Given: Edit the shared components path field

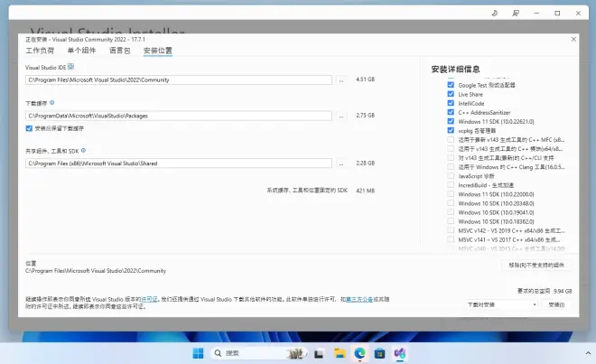Looking at the screenshot, I should [179, 163].
